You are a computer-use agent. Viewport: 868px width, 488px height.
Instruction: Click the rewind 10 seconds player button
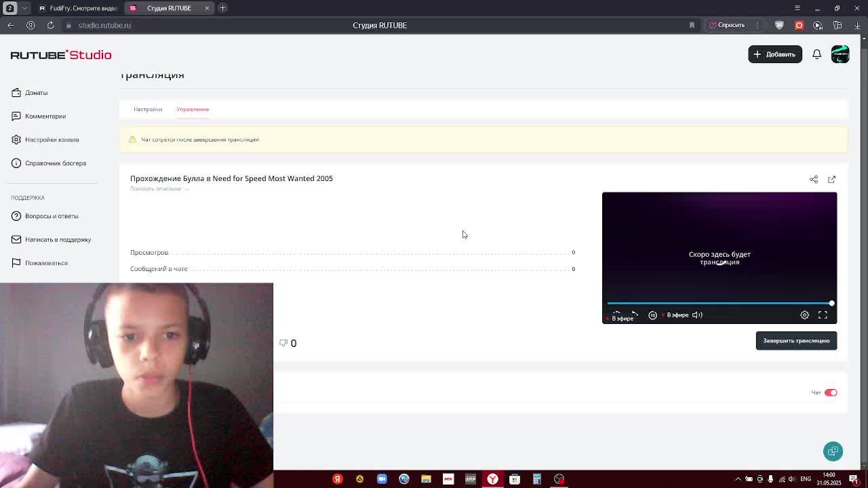pyautogui.click(x=652, y=315)
